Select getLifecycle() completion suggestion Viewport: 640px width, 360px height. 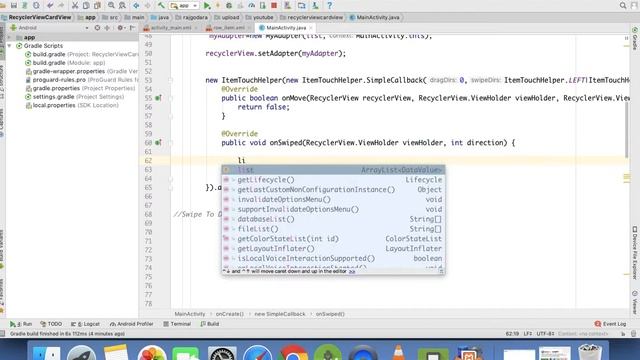pos(333,180)
